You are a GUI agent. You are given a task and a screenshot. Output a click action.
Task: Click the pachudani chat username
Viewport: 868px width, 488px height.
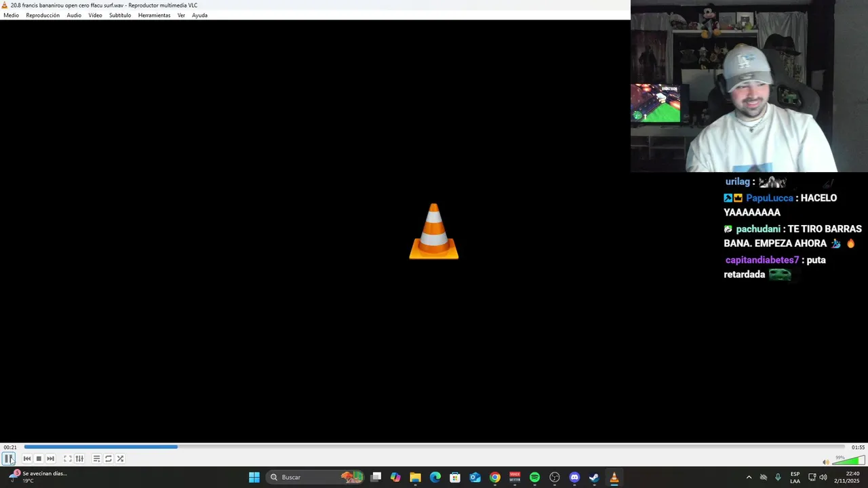758,229
